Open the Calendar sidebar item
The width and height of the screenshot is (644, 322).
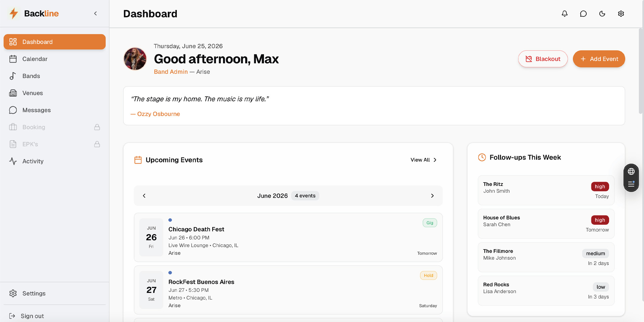point(55,59)
